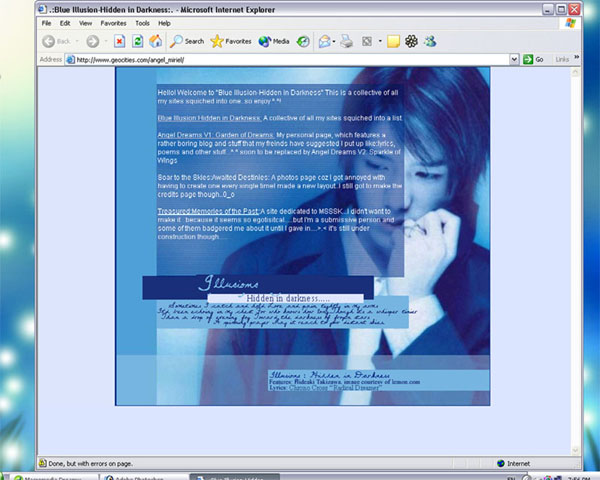The image size is (600, 480).
Task: Go to the Home page icon
Action: tap(155, 41)
